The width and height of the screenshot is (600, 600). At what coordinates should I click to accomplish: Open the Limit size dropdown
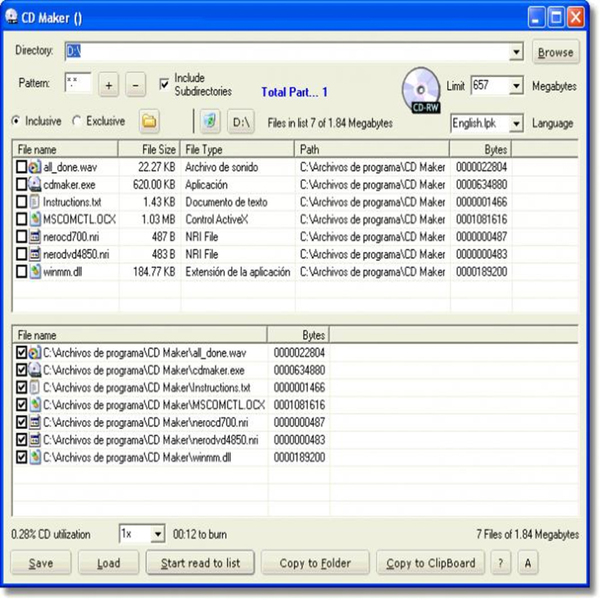click(x=516, y=86)
